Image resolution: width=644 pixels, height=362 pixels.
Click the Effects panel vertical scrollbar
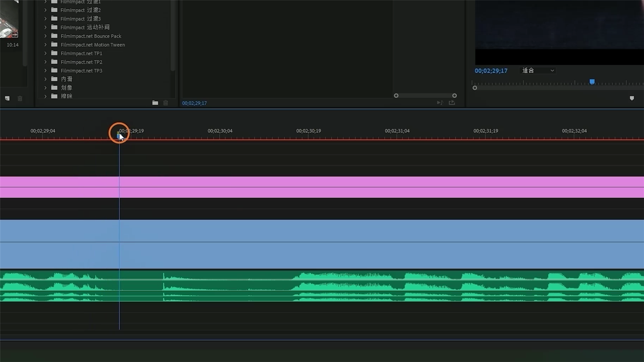pos(173,35)
